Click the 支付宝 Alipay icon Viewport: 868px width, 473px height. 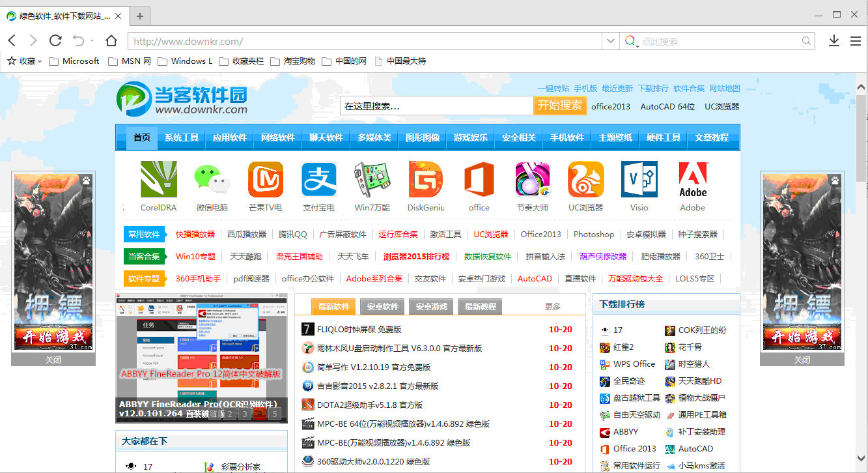pos(319,180)
